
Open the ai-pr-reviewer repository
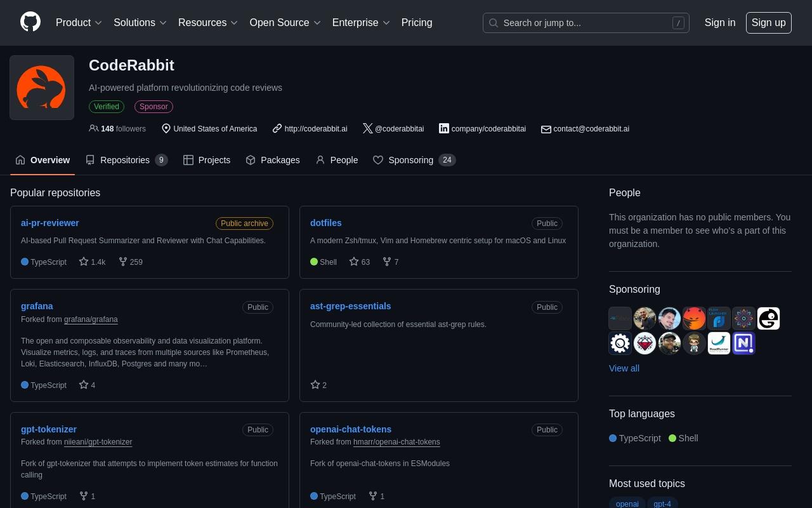(x=50, y=223)
